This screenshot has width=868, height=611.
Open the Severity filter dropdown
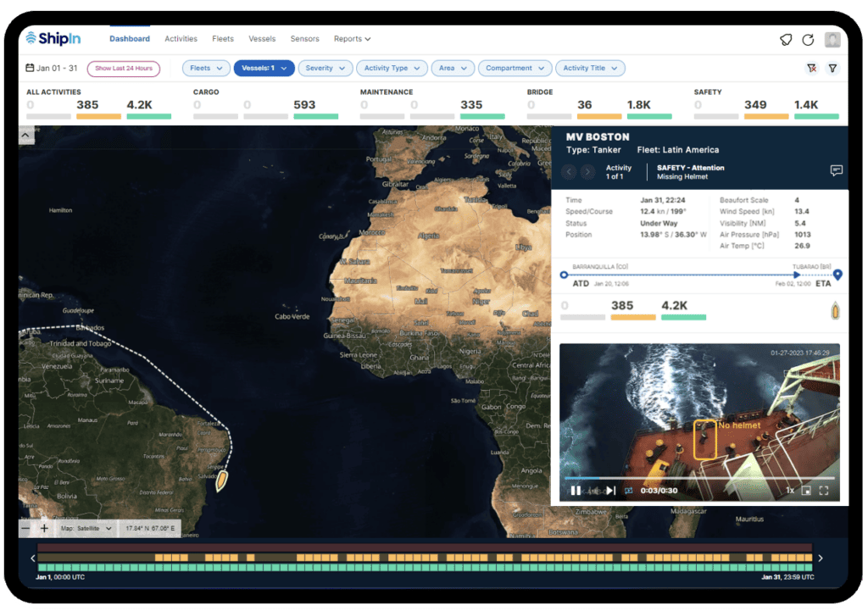325,68
